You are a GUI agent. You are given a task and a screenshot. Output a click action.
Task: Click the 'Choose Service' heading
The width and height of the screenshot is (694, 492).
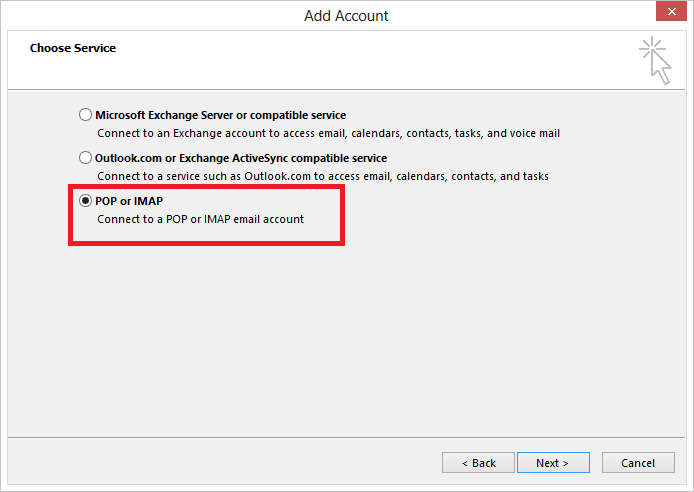coord(72,48)
